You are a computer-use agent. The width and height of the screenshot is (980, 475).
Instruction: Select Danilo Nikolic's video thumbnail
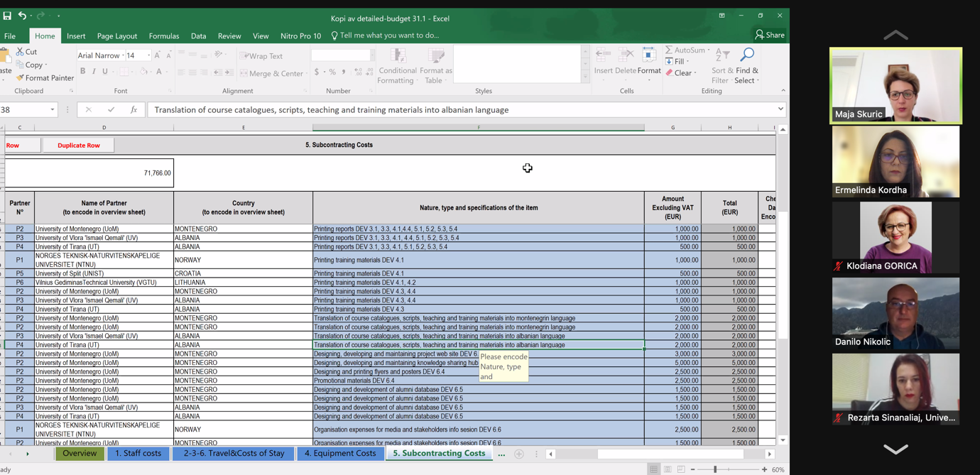(x=895, y=314)
